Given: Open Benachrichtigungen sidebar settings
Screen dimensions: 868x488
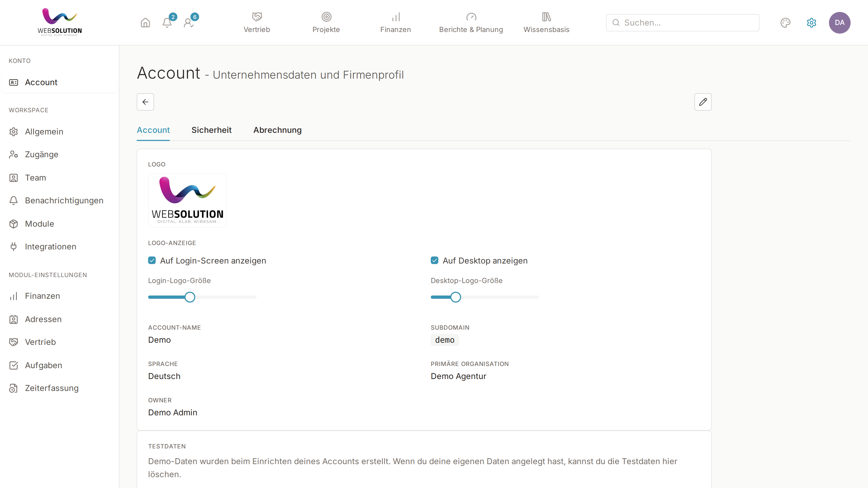Looking at the screenshot, I should click(59, 200).
